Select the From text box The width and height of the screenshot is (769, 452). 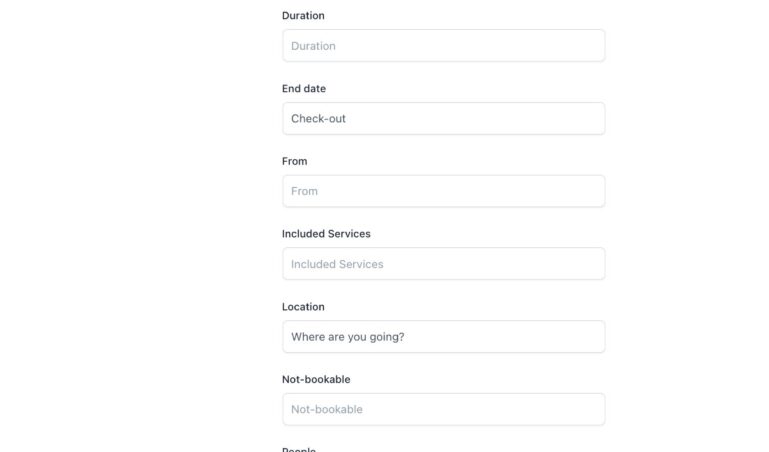[x=443, y=191]
